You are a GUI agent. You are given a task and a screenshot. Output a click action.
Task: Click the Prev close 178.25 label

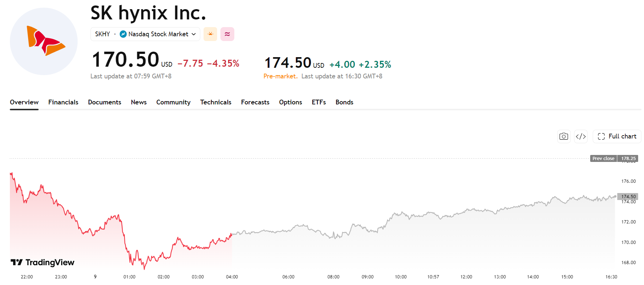click(614, 159)
